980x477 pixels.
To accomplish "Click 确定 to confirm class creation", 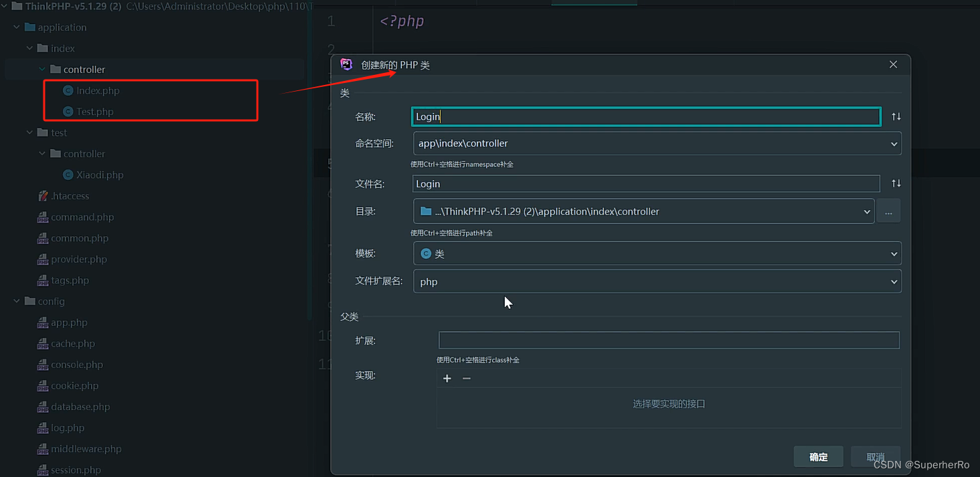I will click(818, 457).
